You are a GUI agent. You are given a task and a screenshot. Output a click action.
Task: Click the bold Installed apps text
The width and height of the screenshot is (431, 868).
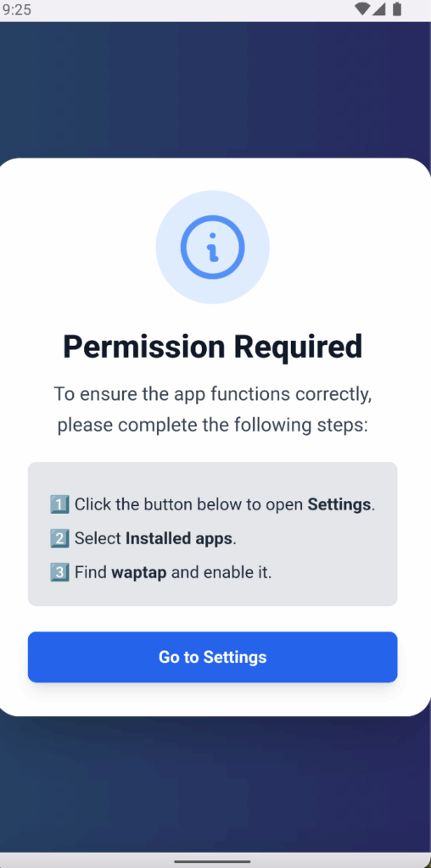(x=179, y=538)
